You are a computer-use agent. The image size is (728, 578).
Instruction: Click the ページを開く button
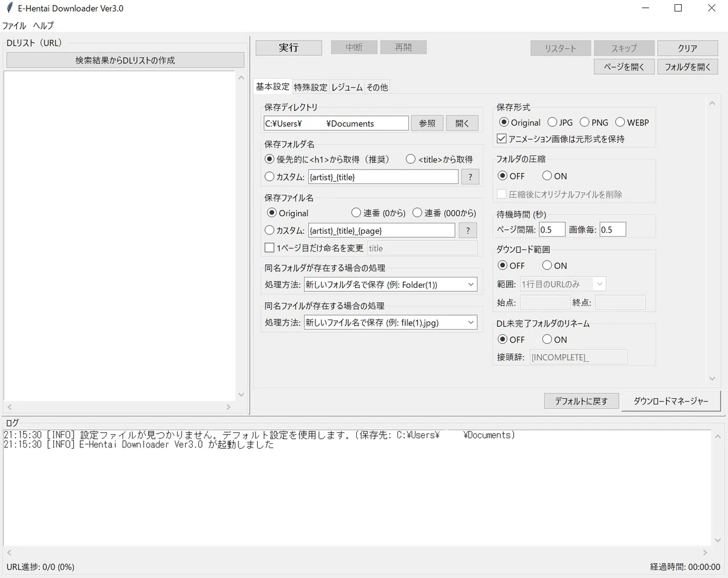pyautogui.click(x=624, y=67)
